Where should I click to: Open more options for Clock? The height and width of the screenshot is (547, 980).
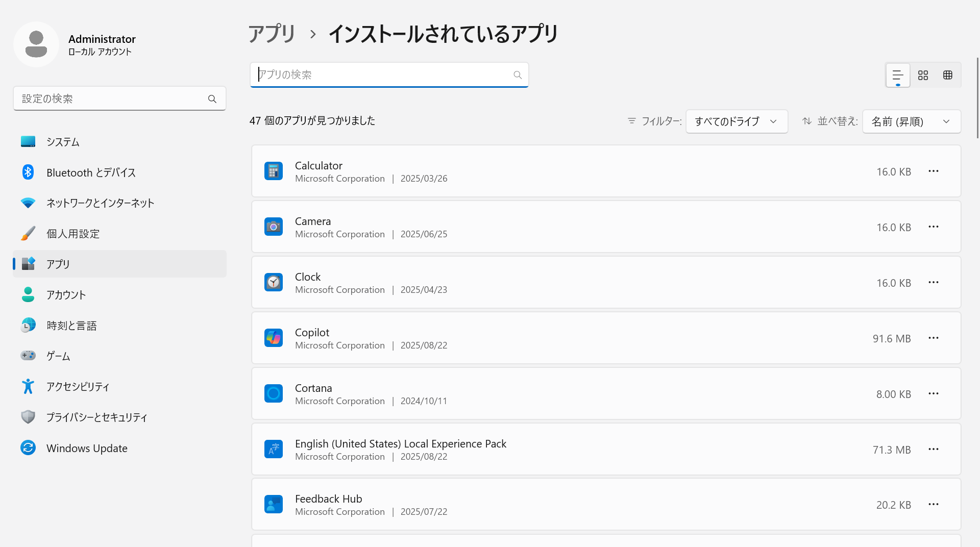[934, 283]
